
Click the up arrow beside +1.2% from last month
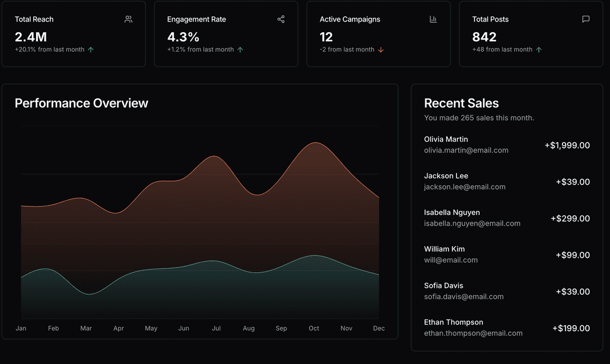(240, 50)
